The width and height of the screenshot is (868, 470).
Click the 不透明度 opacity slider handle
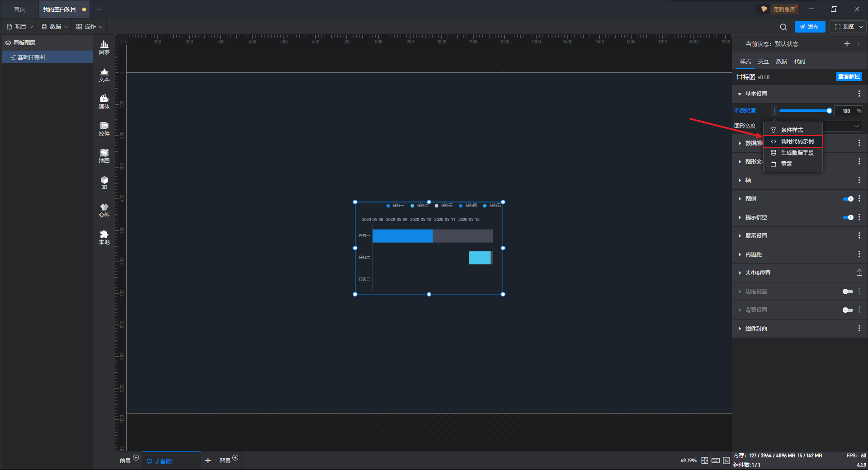tap(829, 111)
